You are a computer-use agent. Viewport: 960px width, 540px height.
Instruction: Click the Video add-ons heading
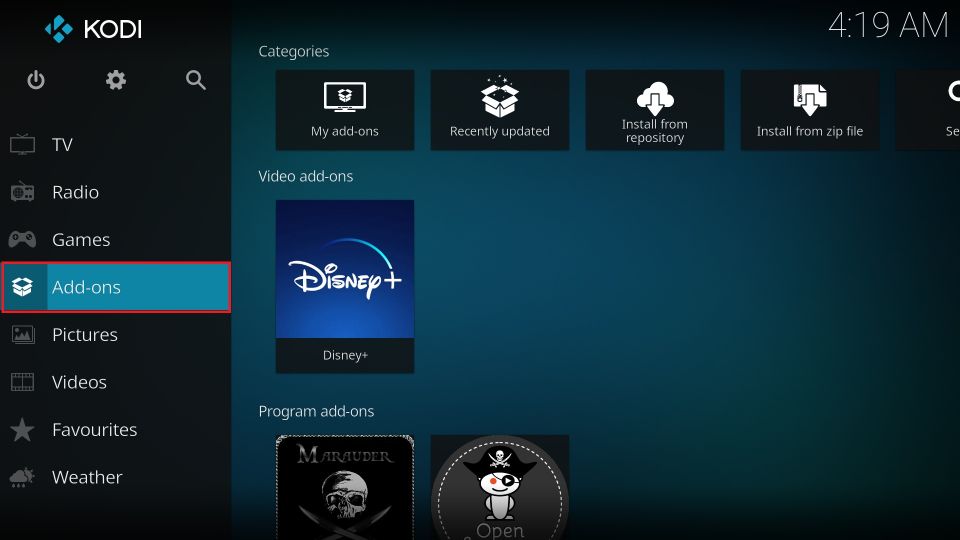(x=306, y=176)
